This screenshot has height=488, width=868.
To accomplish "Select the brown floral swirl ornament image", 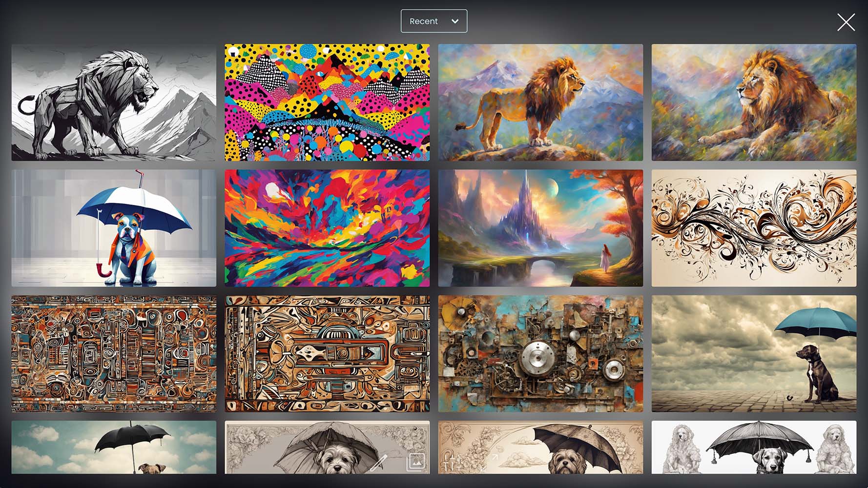I will [x=754, y=228].
